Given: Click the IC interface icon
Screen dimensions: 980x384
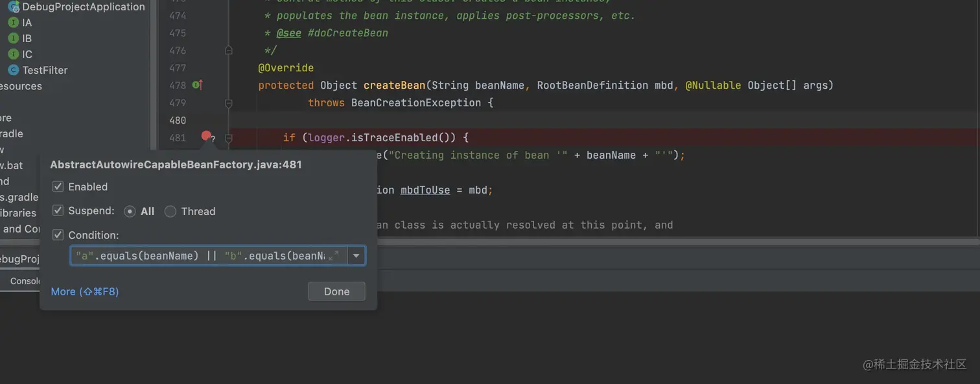Looking at the screenshot, I should tap(13, 54).
